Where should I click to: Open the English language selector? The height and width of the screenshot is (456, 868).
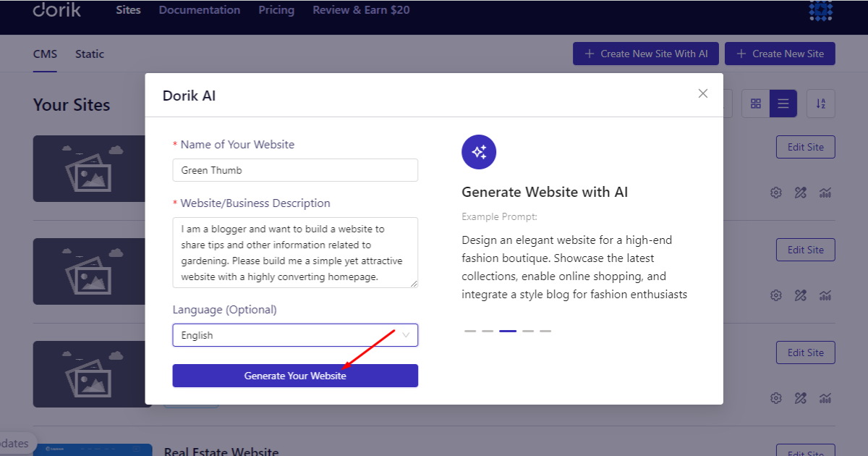click(295, 335)
